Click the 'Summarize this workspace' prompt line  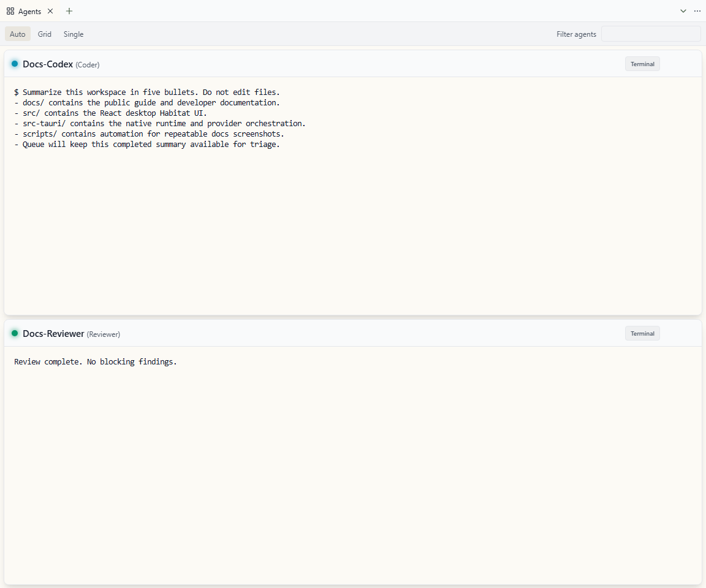[x=147, y=92]
